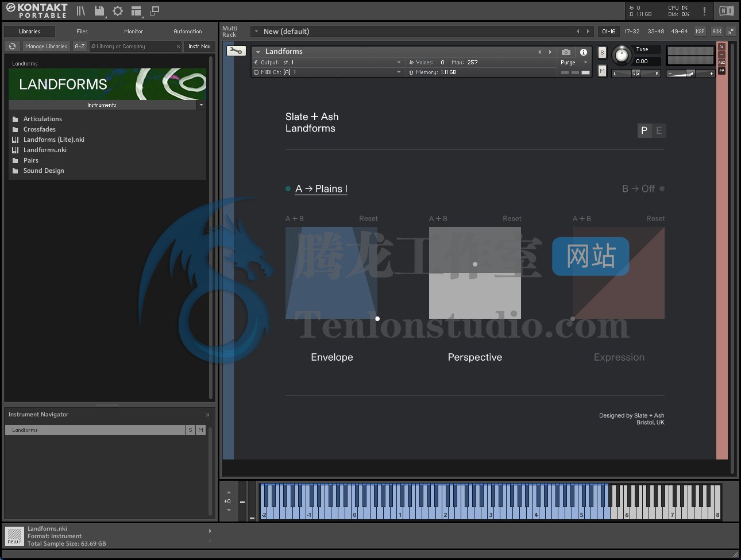Screen dimensions: 741x560
Task: Enable layer B dot toggle
Action: pyautogui.click(x=662, y=188)
